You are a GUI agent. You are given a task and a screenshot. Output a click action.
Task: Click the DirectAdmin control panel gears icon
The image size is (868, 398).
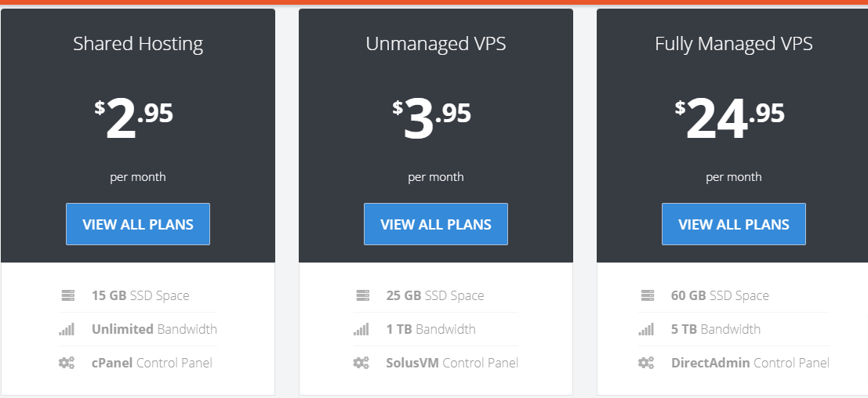[646, 364]
